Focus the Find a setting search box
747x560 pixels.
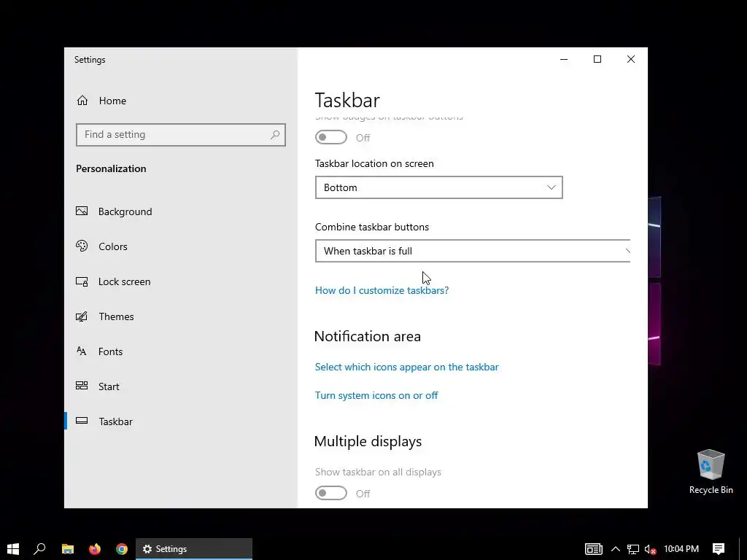(181, 135)
